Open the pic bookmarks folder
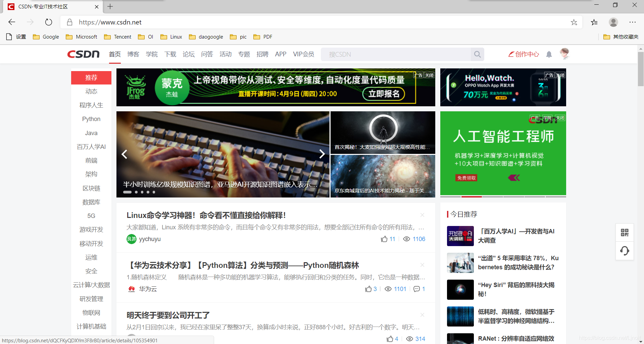The width and height of the screenshot is (644, 344). click(x=238, y=37)
